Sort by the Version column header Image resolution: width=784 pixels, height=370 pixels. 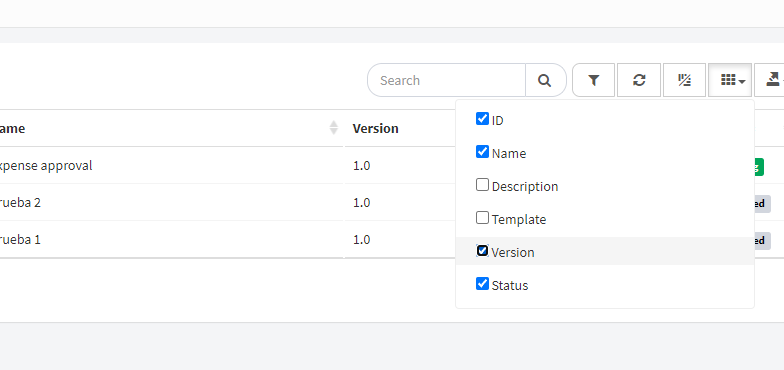pyautogui.click(x=376, y=128)
